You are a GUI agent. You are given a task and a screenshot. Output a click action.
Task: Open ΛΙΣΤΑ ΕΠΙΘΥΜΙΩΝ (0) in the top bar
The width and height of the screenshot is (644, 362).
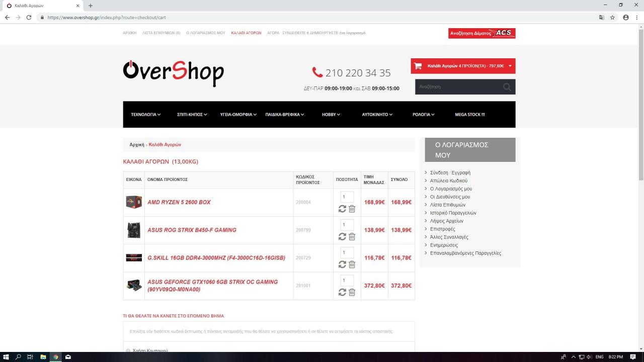tap(162, 33)
